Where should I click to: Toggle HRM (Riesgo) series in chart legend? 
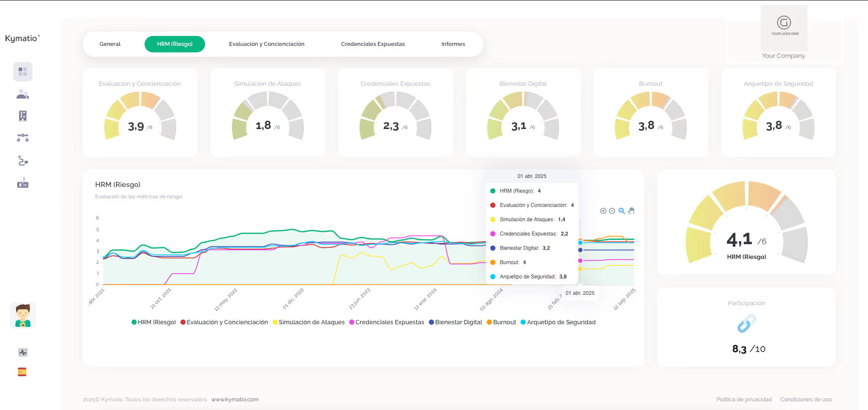154,322
